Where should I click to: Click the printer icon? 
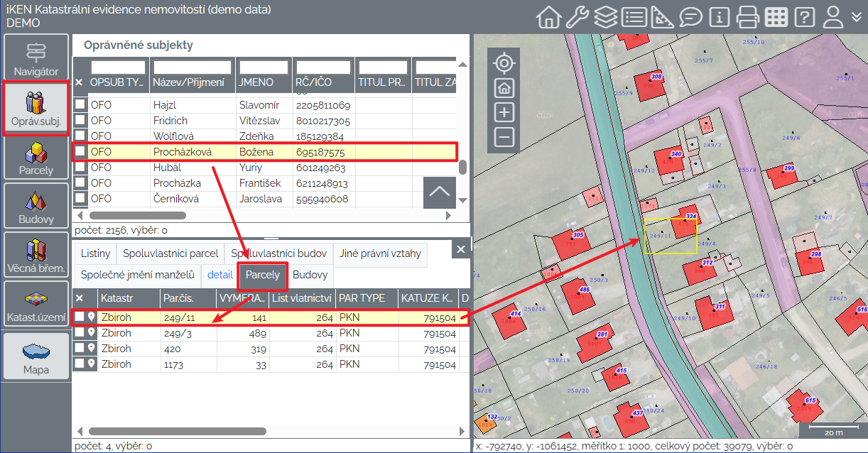[748, 16]
